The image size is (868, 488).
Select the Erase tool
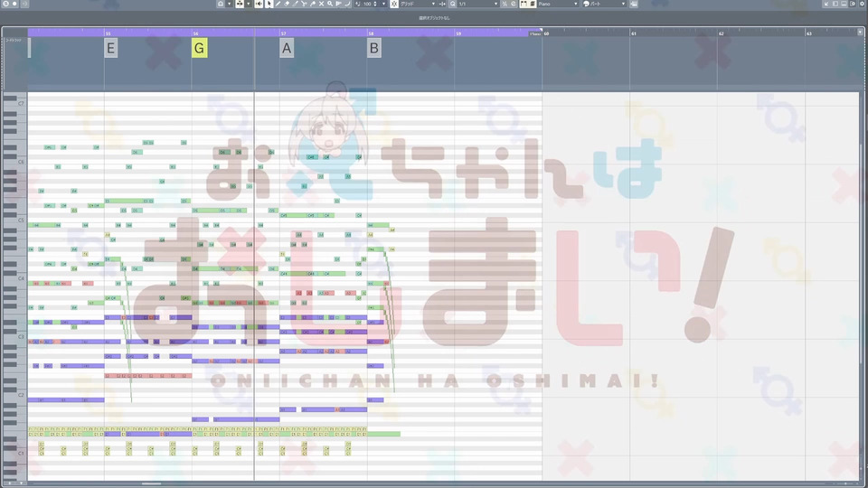pyautogui.click(x=287, y=4)
